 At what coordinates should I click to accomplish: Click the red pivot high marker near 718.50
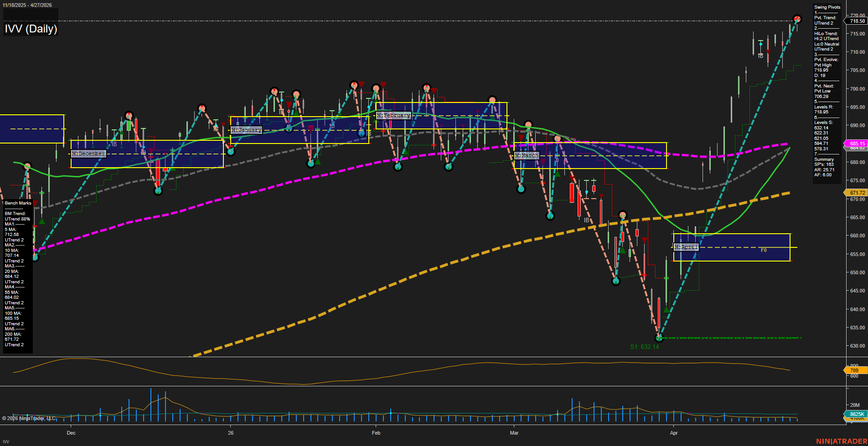click(797, 19)
